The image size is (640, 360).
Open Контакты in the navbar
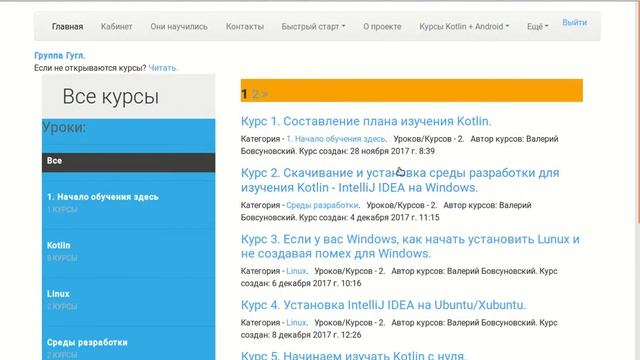[x=245, y=27]
